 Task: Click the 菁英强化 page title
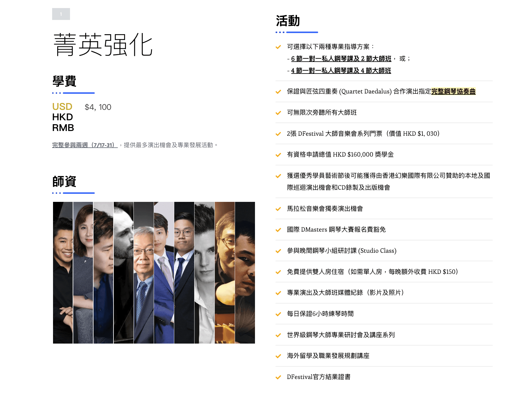[x=103, y=45]
